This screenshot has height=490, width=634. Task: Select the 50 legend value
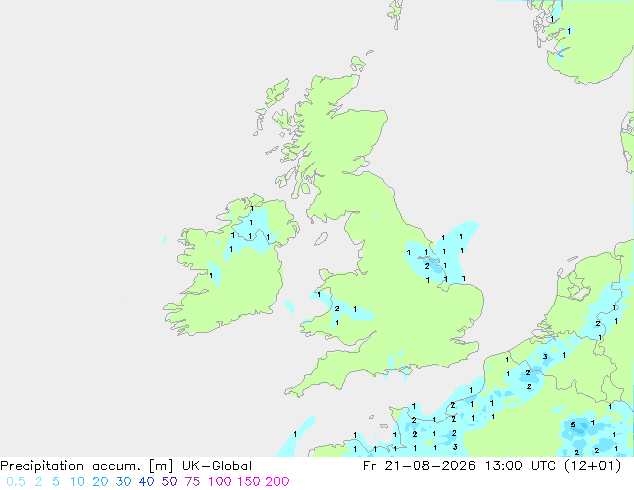point(169,482)
